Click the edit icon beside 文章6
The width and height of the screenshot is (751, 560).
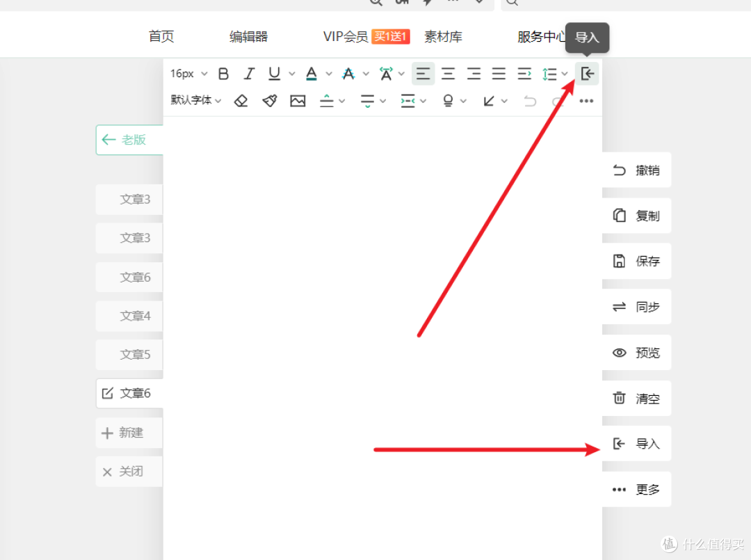pyautogui.click(x=107, y=393)
